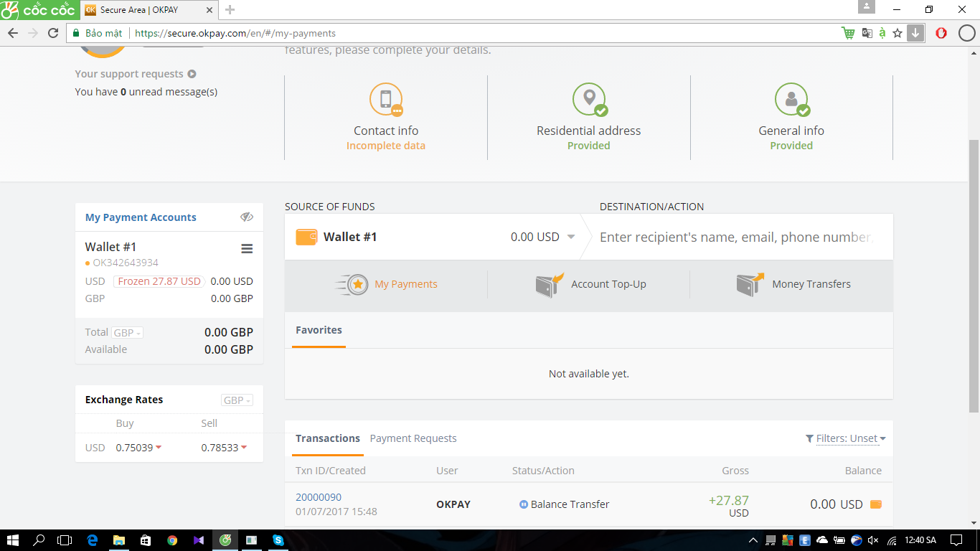Open transaction 20000090
This screenshot has width=980, height=551.
(x=319, y=497)
